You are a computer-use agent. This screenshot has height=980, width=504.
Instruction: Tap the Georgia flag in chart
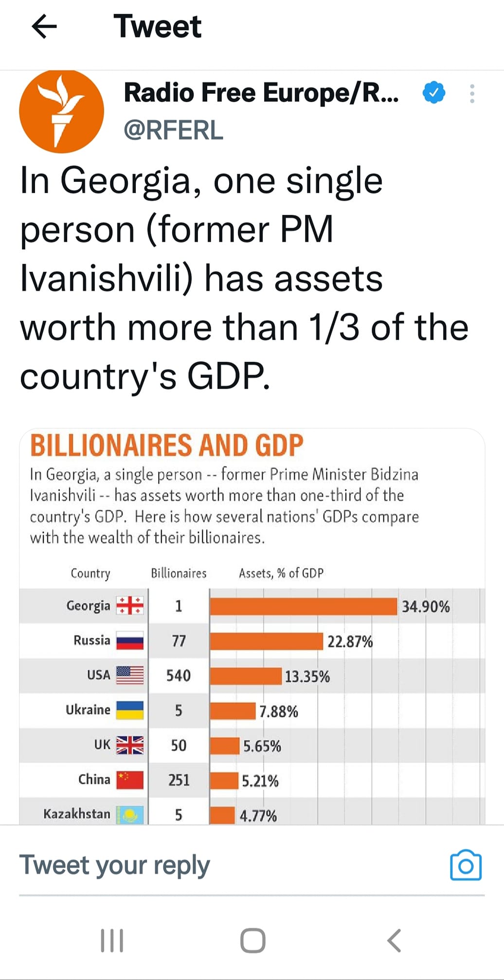pyautogui.click(x=130, y=606)
